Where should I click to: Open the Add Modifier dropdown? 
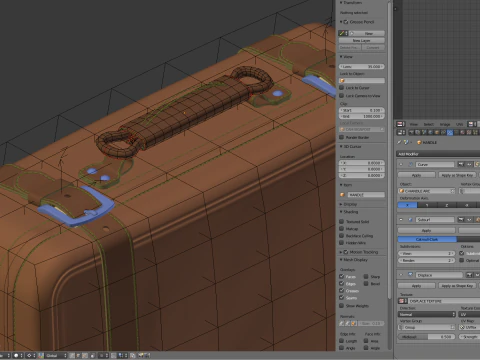coord(438,154)
